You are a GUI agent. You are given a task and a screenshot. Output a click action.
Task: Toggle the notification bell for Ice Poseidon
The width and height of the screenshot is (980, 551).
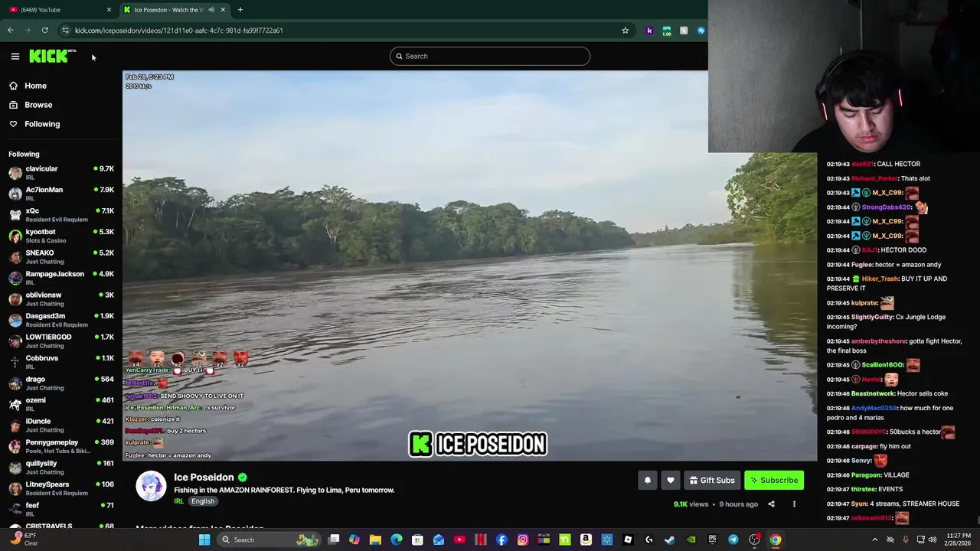pyautogui.click(x=648, y=480)
